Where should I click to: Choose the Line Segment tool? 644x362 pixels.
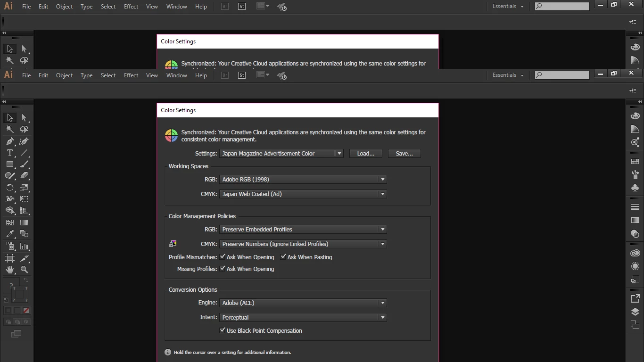tap(24, 153)
